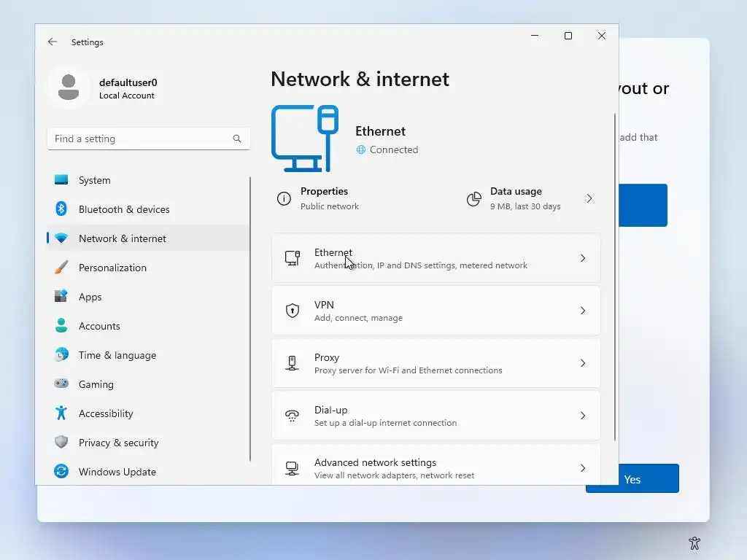The image size is (747, 560).
Task: Open Dial-up row chevron arrow
Action: 583,416
